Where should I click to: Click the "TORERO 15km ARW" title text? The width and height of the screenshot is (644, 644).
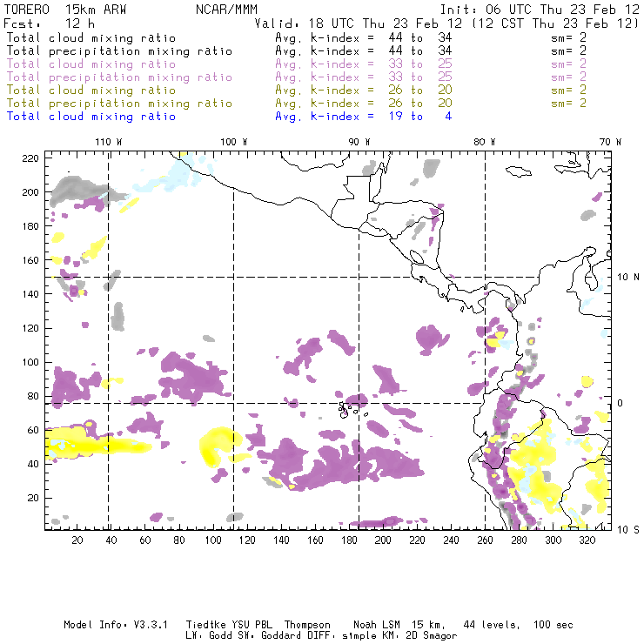click(x=65, y=10)
